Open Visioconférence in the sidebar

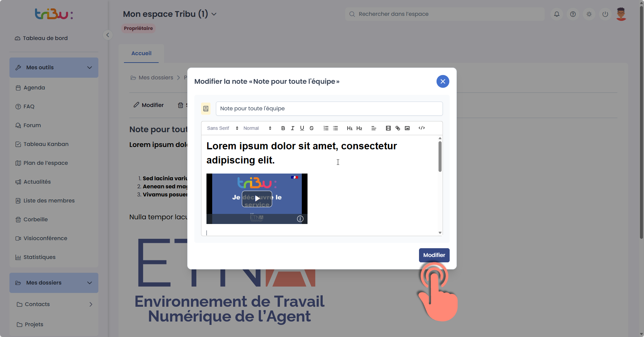pyautogui.click(x=41, y=238)
